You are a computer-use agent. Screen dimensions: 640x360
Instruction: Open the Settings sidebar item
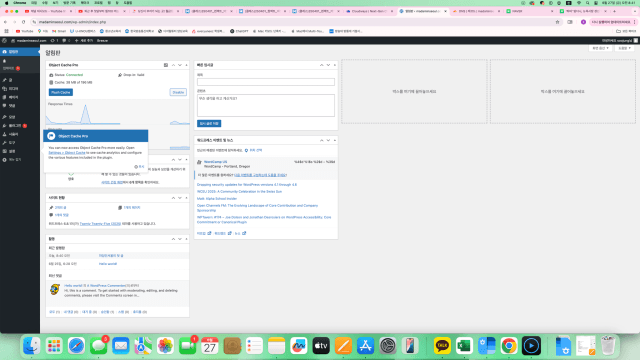[x=20, y=151]
